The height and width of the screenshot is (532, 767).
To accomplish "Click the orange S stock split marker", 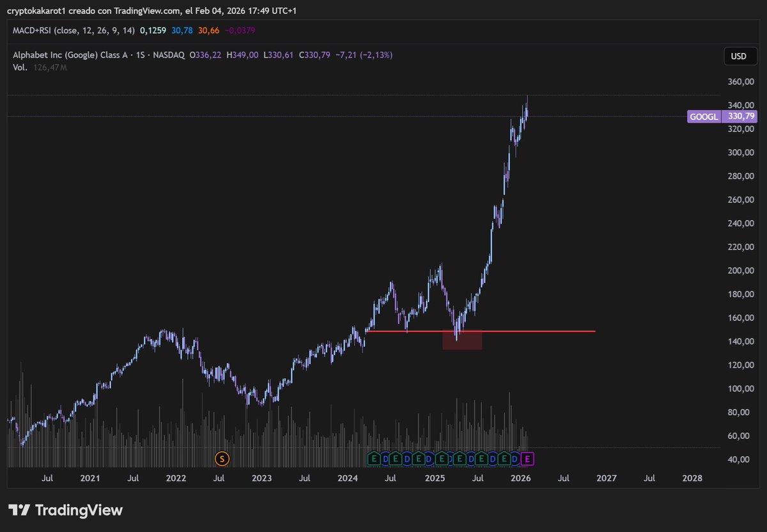I will [222, 458].
